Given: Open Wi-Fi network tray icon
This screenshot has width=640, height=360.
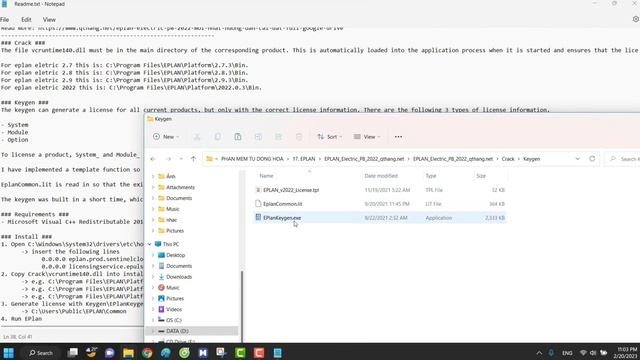Looking at the screenshot, I should coord(583,353).
